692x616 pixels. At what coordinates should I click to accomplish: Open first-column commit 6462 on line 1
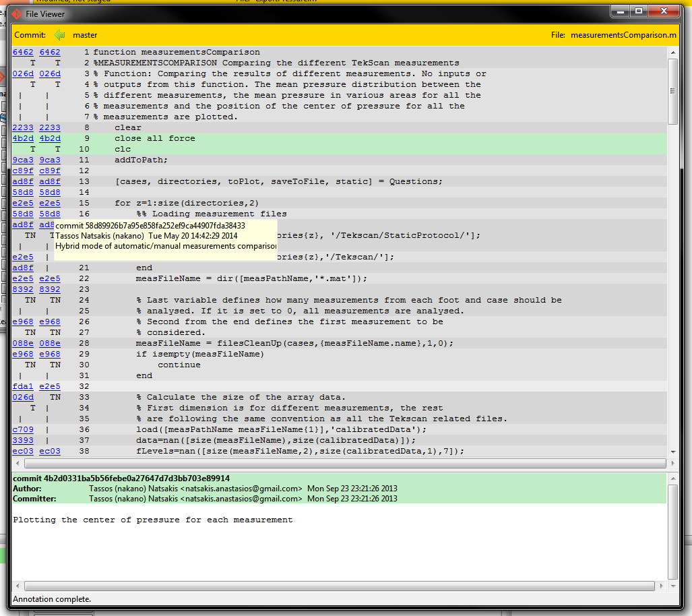[23, 52]
